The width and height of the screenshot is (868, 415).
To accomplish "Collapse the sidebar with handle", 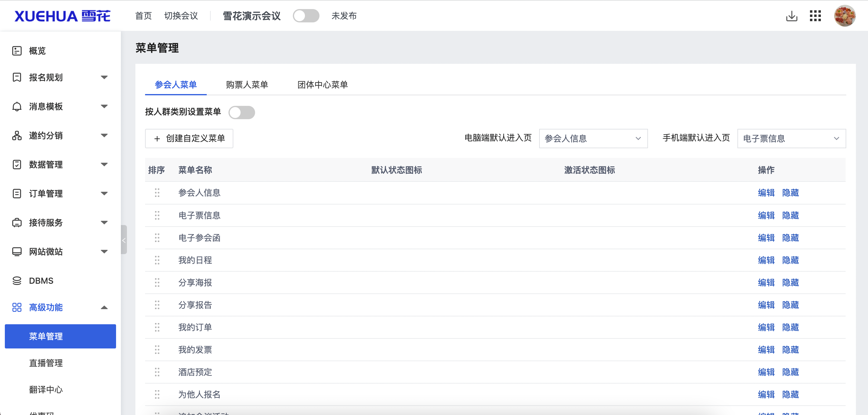I will 124,240.
